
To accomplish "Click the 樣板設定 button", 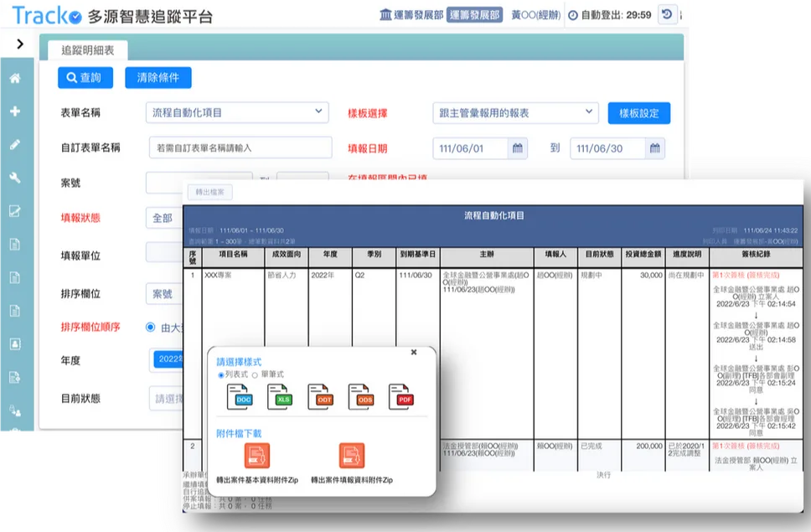I will pos(638,113).
